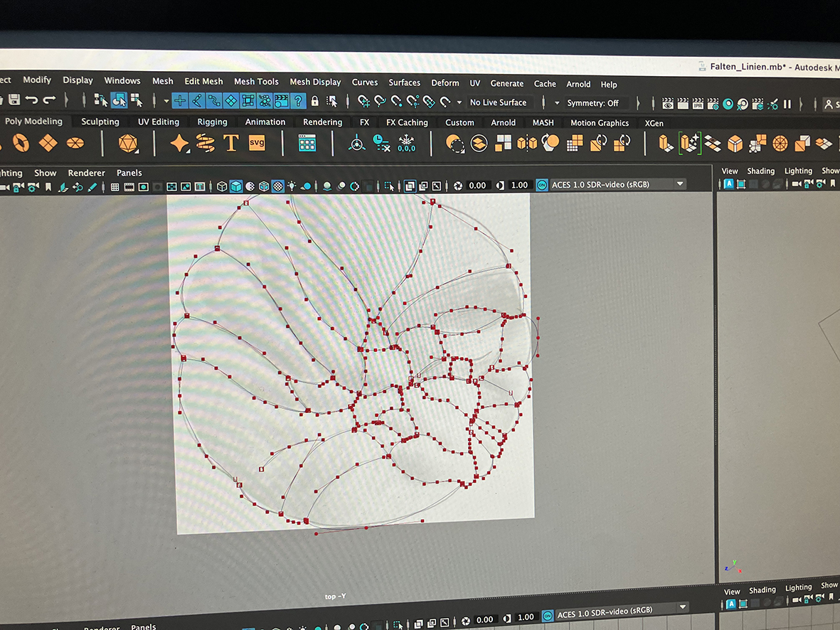The image size is (840, 630).
Task: Click the polygon plane shelf icon
Action: (48, 142)
